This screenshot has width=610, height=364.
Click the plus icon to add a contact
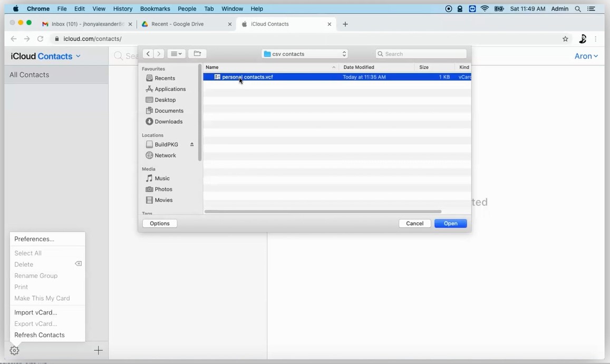click(x=98, y=350)
